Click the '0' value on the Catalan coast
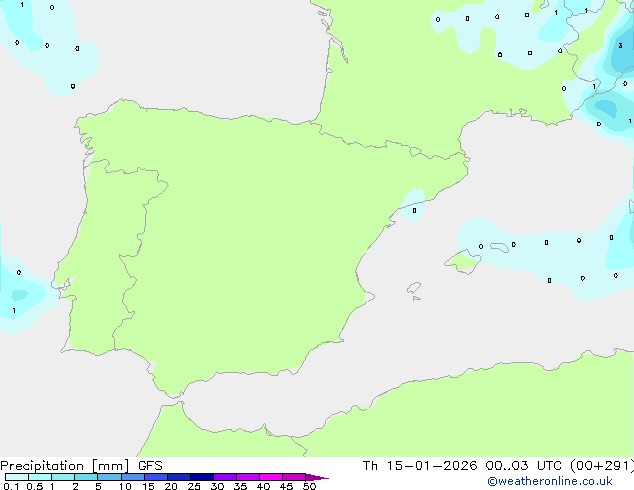The width and height of the screenshot is (634, 490). (x=414, y=211)
